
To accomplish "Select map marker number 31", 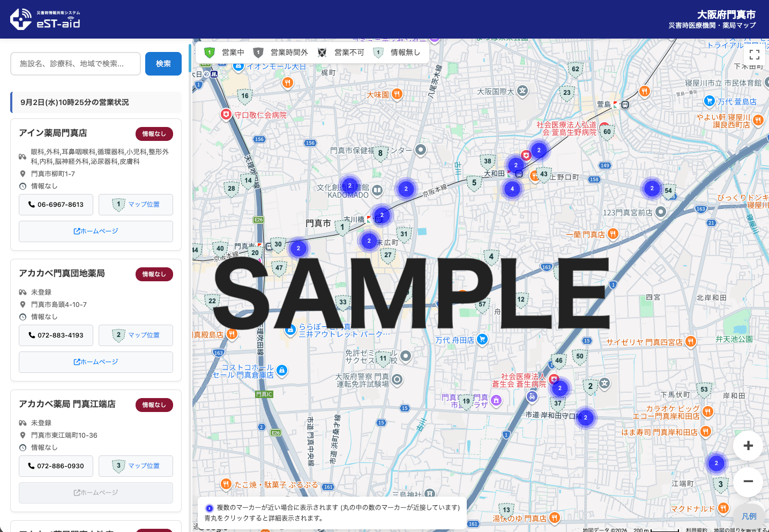I will [x=404, y=235].
